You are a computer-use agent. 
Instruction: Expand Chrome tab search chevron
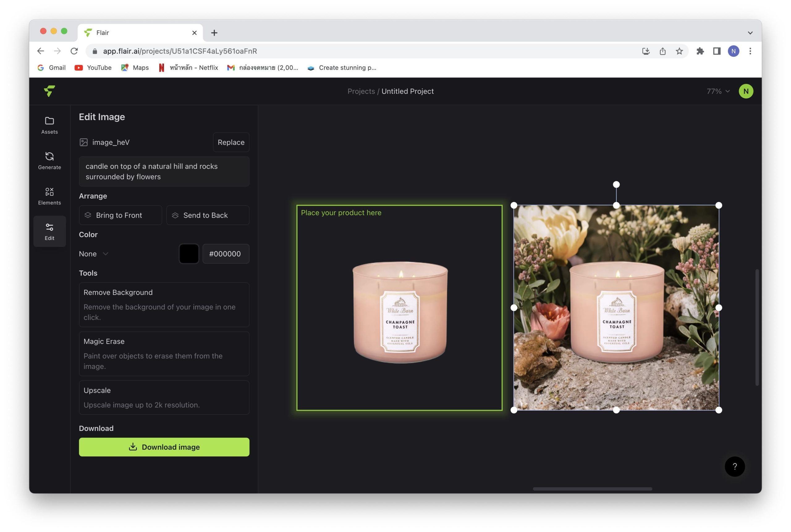point(750,33)
